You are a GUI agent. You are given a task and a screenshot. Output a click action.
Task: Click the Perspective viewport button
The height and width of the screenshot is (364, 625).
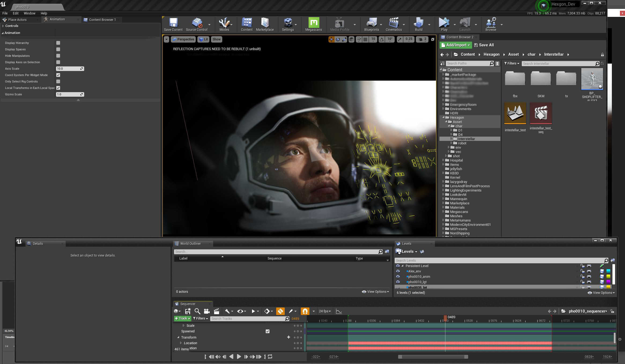click(183, 39)
